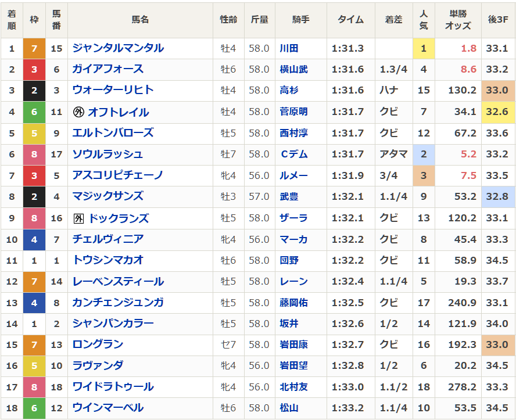Click orange frame cell 7 for ジャンタルマンタル

(x=34, y=48)
